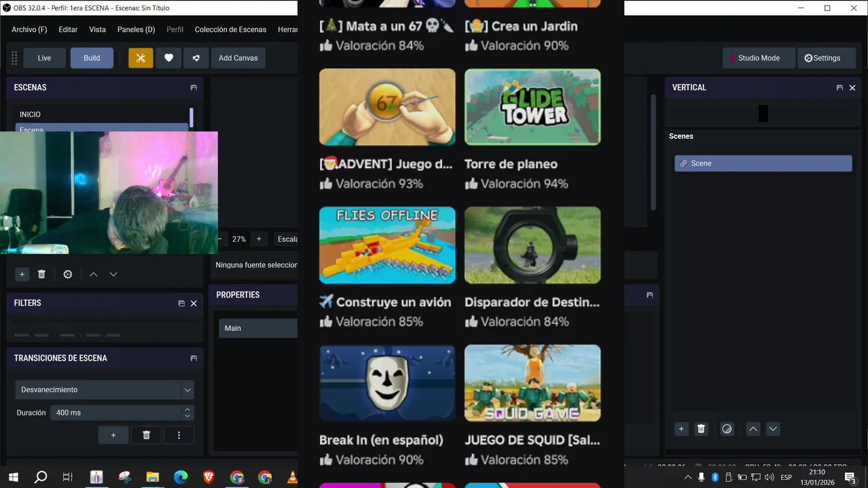Open the Flies Offline game thumbnail
868x488 pixels.
pyautogui.click(x=387, y=245)
